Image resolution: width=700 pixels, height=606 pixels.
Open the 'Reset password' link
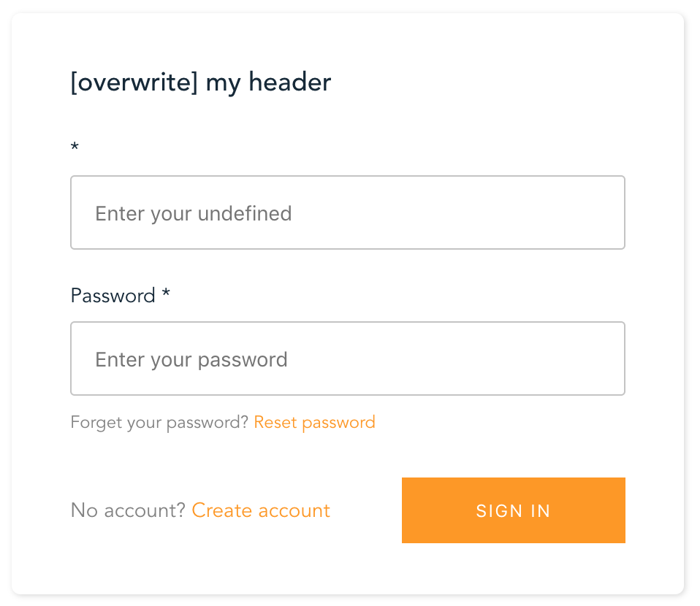314,422
